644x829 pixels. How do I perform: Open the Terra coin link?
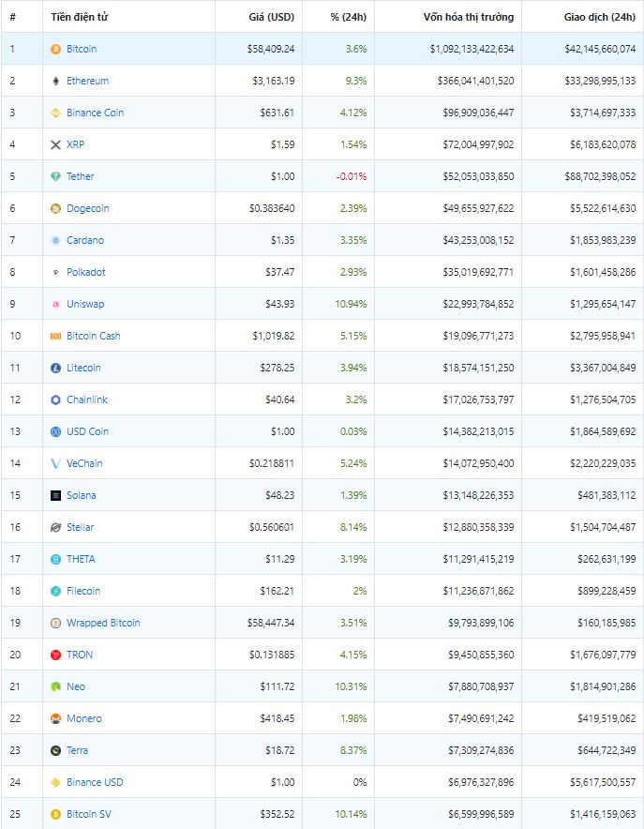[77, 750]
